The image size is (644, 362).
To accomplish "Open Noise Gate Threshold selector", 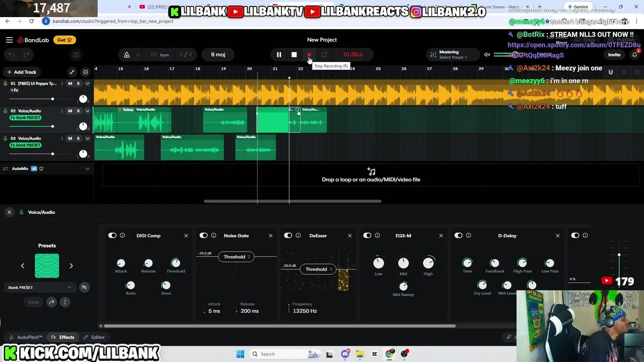I will tap(236, 257).
